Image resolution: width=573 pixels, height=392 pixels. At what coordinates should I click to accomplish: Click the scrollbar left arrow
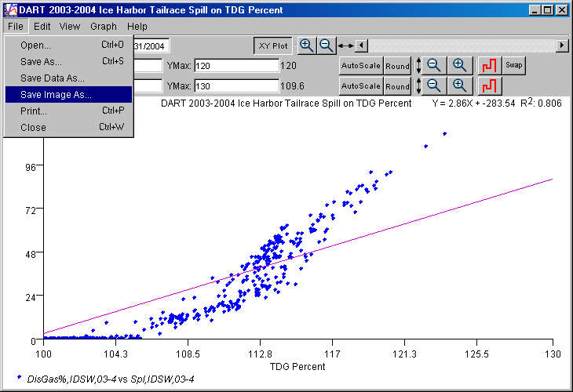(x=361, y=45)
